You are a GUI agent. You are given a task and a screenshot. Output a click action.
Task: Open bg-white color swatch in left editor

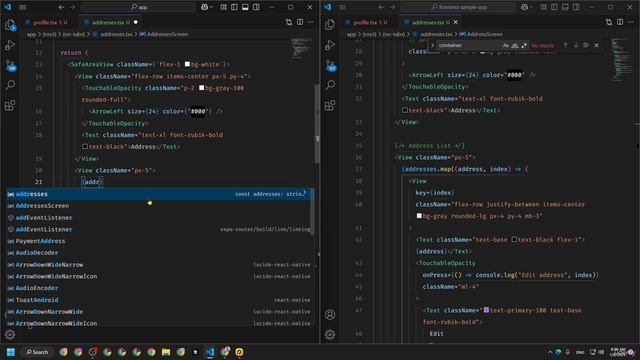pos(187,64)
